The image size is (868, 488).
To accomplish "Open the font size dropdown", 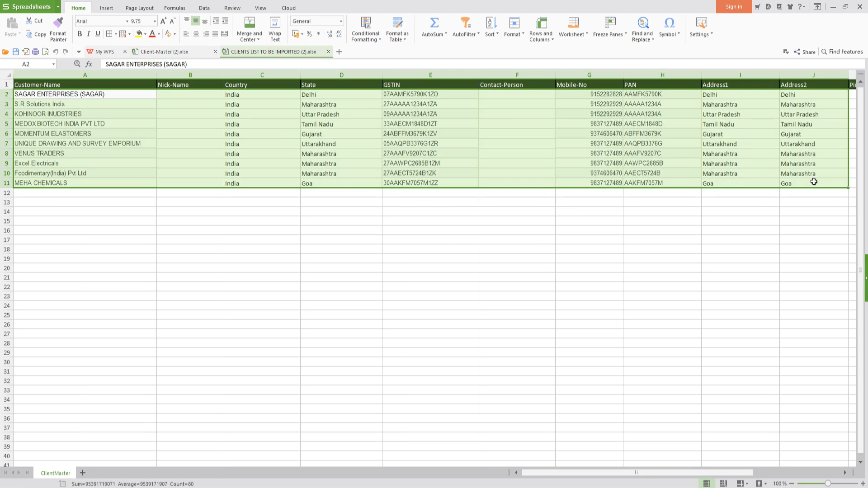I will click(155, 21).
